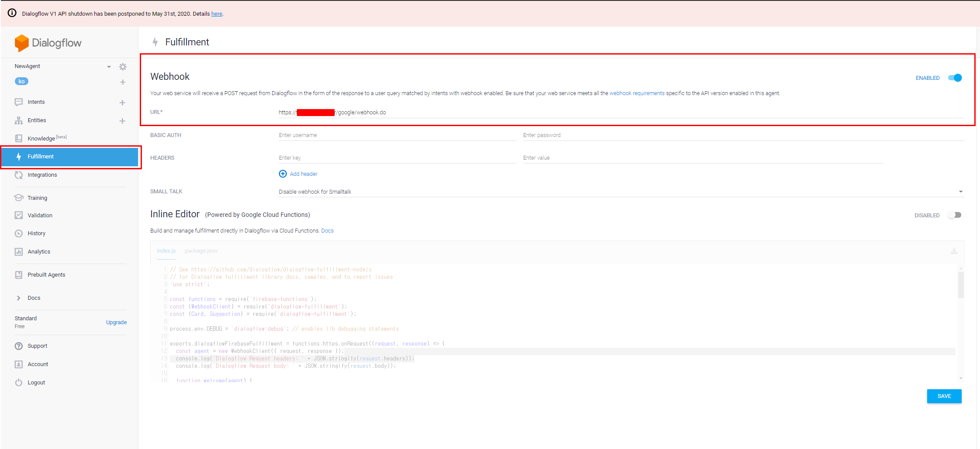This screenshot has height=449, width=980.
Task: Open the webhook requirements link
Action: [x=637, y=93]
